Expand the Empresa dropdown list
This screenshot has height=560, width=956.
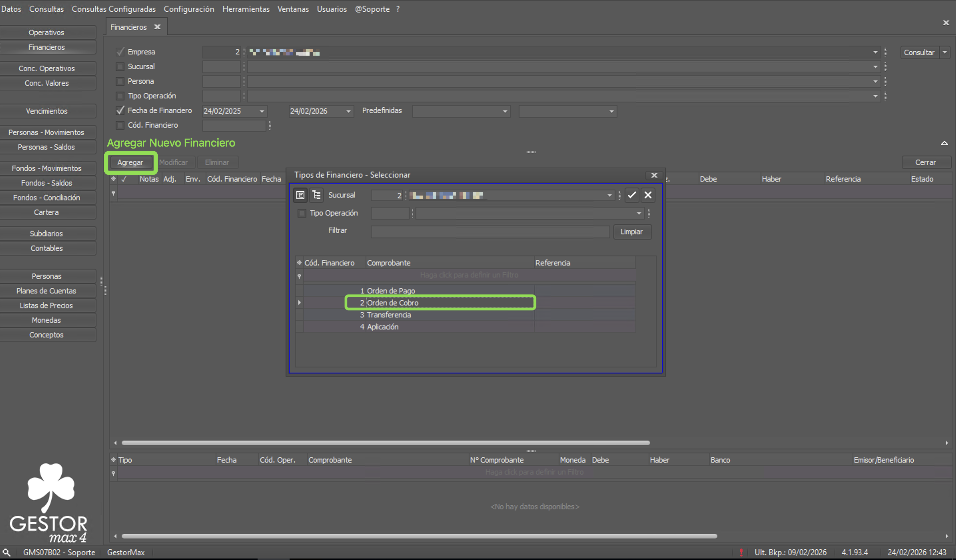pos(875,52)
